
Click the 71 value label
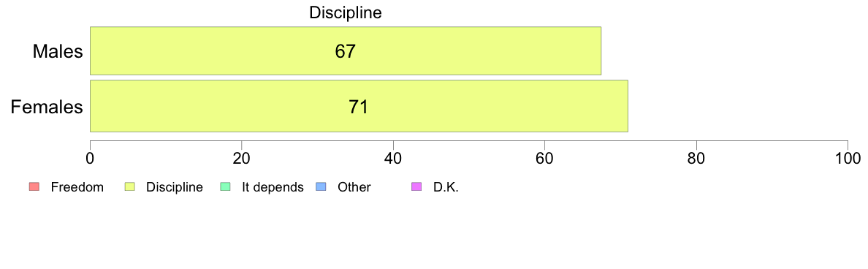click(359, 107)
